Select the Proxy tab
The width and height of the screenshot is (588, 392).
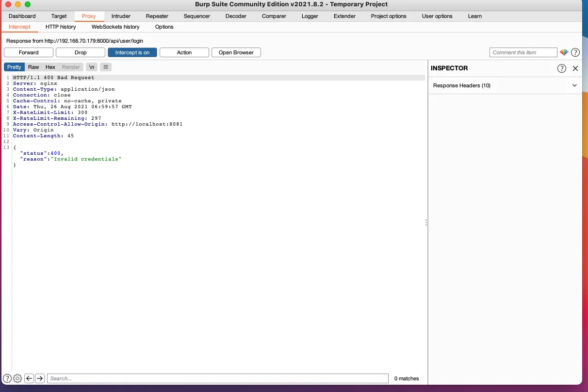pos(89,16)
